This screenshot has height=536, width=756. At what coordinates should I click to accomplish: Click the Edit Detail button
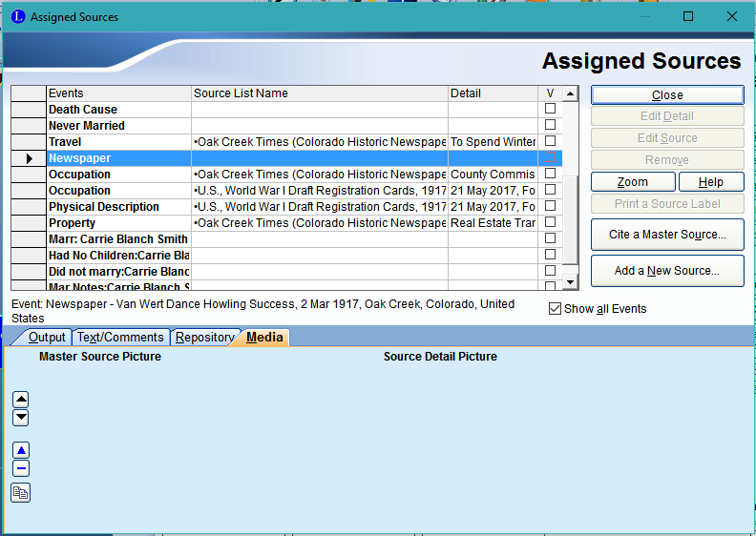tap(667, 116)
